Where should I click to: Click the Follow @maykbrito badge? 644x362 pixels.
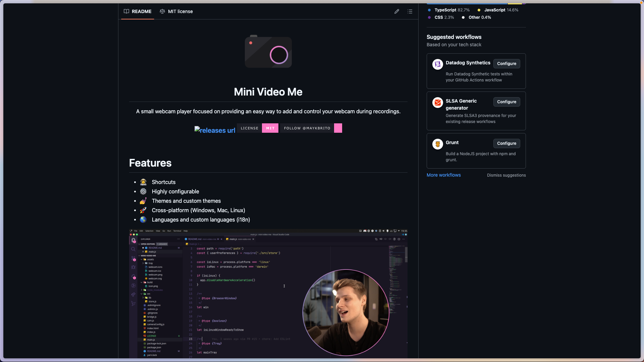[311, 128]
